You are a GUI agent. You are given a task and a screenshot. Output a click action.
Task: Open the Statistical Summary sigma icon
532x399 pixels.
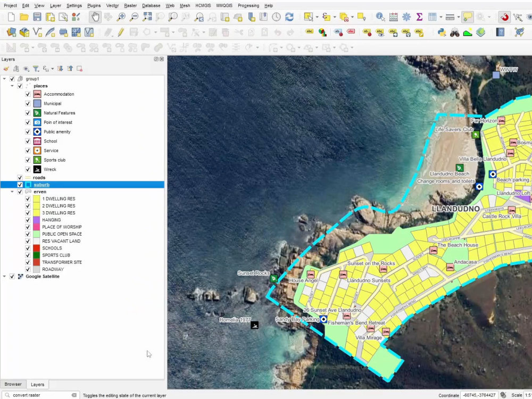[x=419, y=17]
